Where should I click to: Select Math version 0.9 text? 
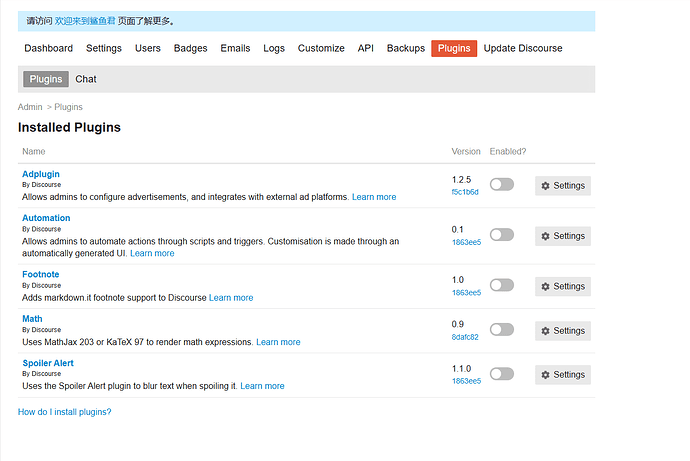pyautogui.click(x=457, y=324)
